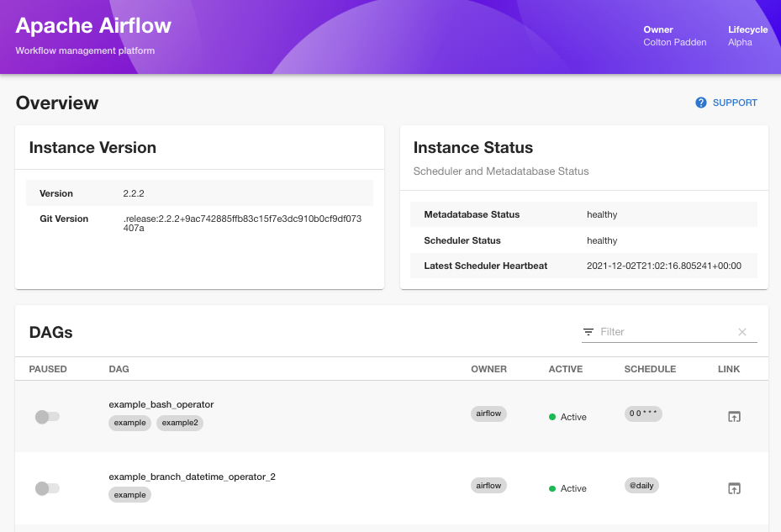Click the Git Version release hash text
The width and height of the screenshot is (781, 532).
click(x=243, y=224)
